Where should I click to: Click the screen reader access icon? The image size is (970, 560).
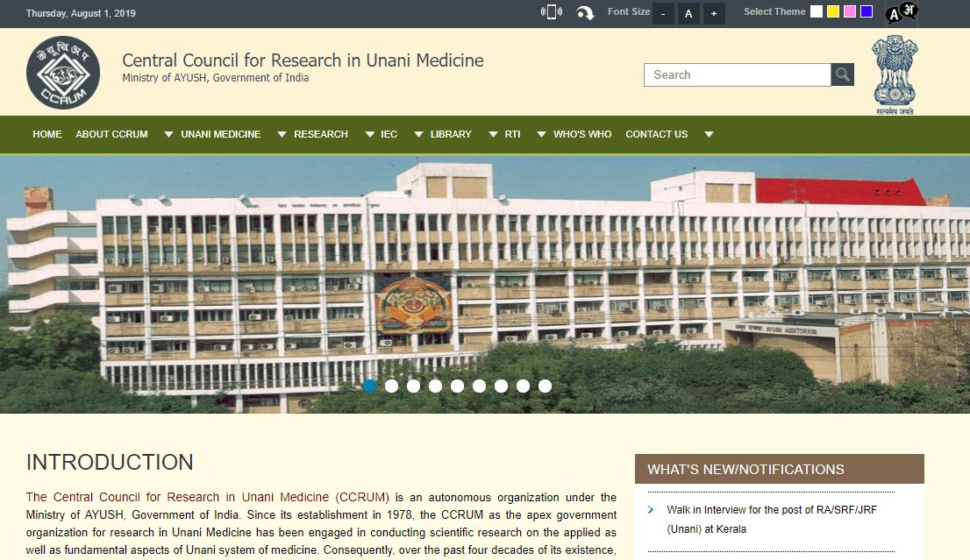[552, 12]
